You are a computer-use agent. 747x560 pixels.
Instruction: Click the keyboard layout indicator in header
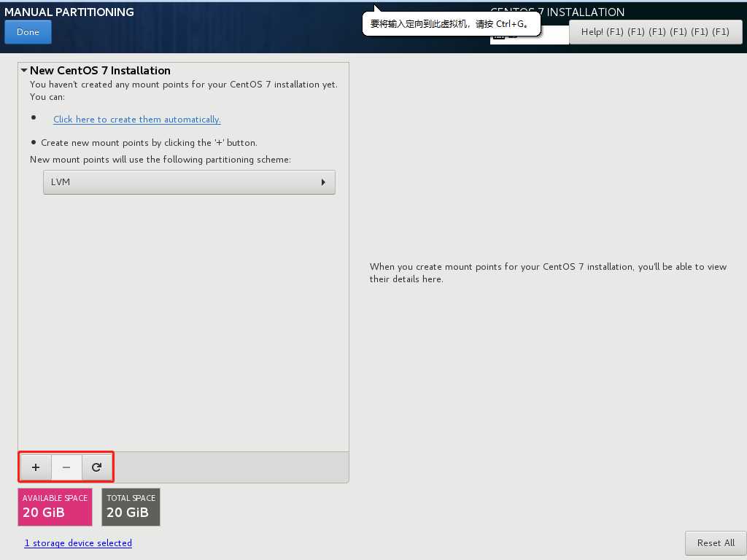coord(529,35)
